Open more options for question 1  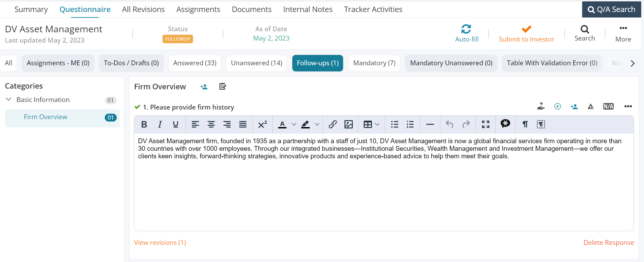click(x=628, y=106)
